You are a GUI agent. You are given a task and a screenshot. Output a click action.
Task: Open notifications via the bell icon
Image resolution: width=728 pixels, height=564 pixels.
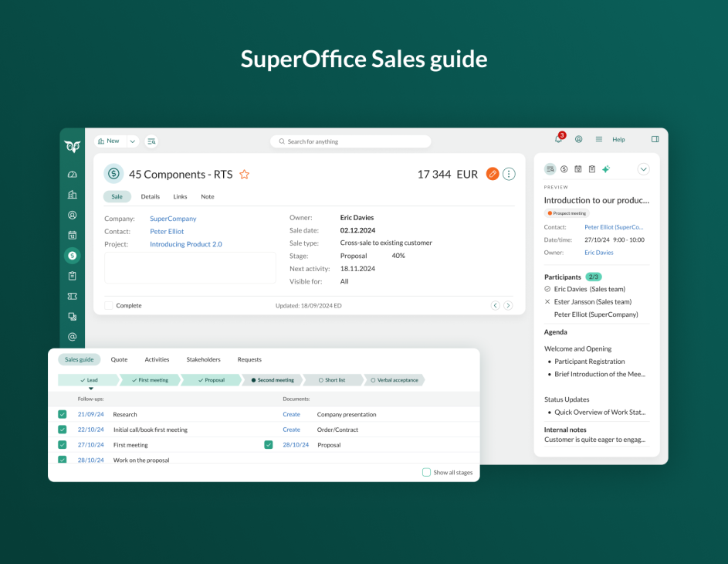(x=557, y=138)
